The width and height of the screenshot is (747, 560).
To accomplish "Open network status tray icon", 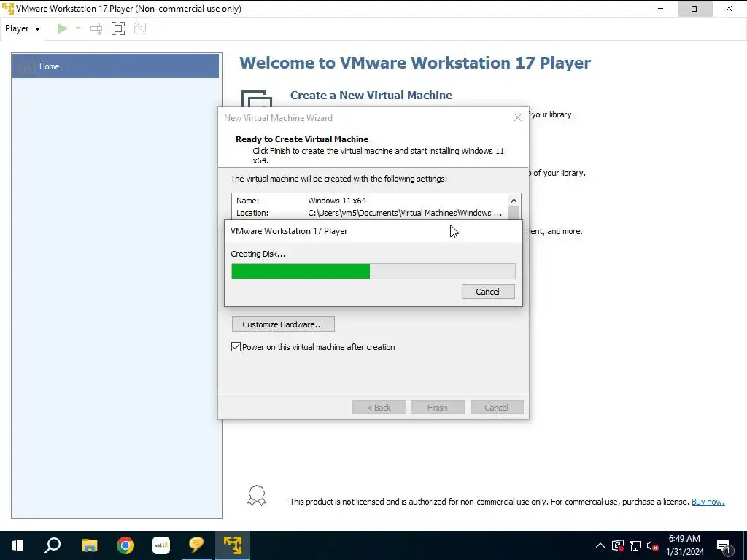I will pyautogui.click(x=635, y=545).
